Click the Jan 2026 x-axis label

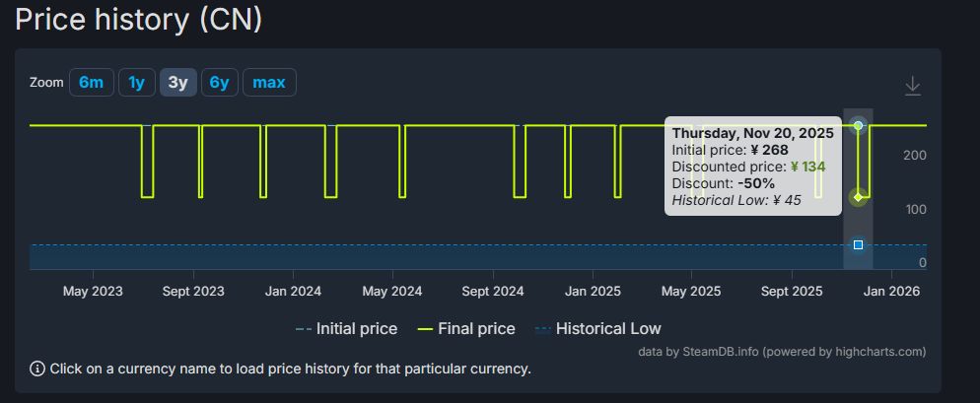pyautogui.click(x=890, y=292)
